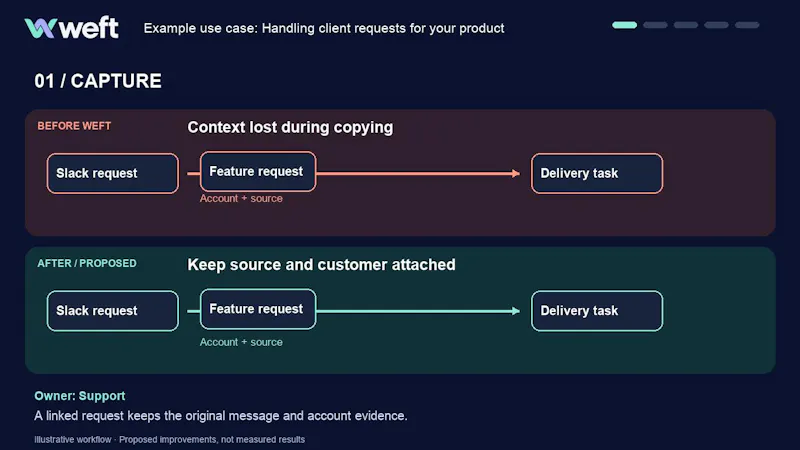The height and width of the screenshot is (450, 800).
Task: Click Delivery task box in After panel
Action: click(597, 311)
